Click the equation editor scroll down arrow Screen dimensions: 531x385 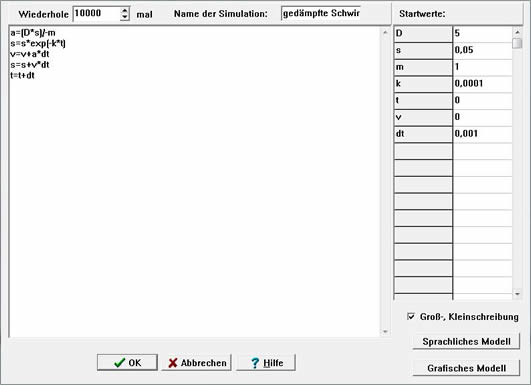(385, 332)
